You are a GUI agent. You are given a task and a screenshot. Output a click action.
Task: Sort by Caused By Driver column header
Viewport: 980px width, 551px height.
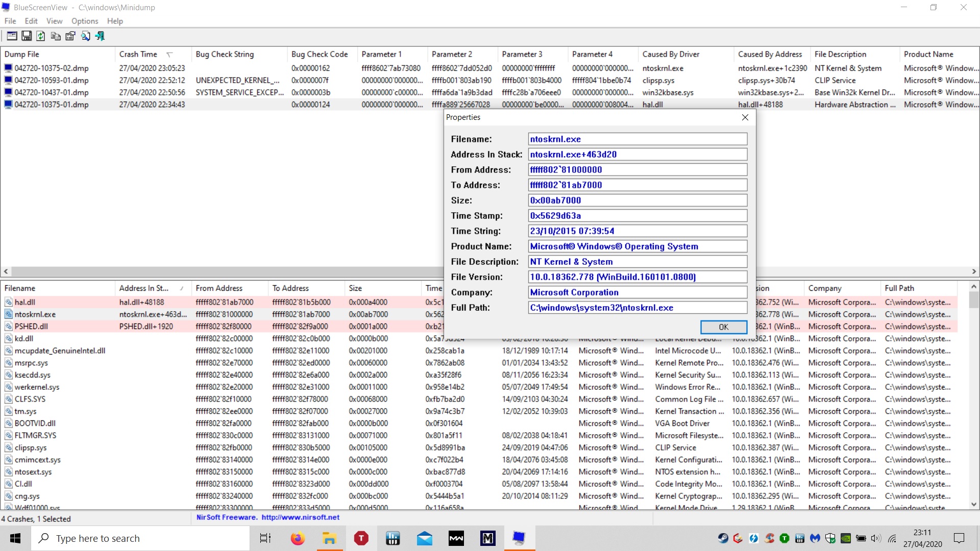[x=687, y=54]
